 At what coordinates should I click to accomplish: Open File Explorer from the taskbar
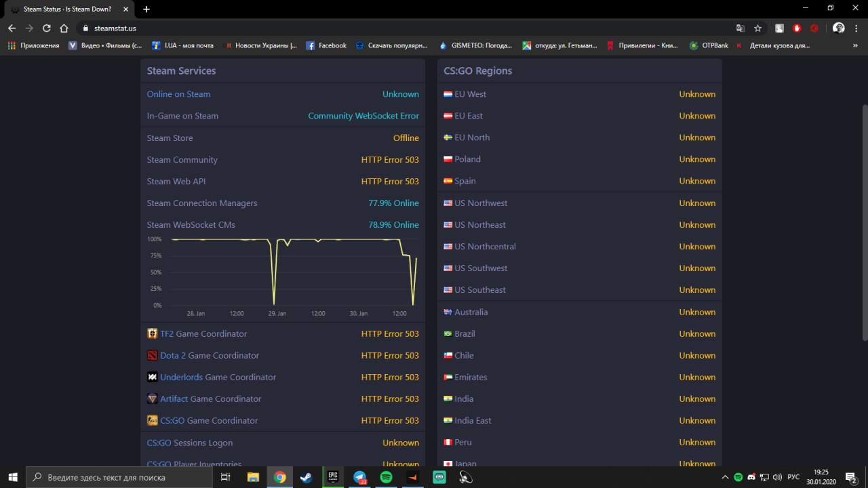coord(253,477)
